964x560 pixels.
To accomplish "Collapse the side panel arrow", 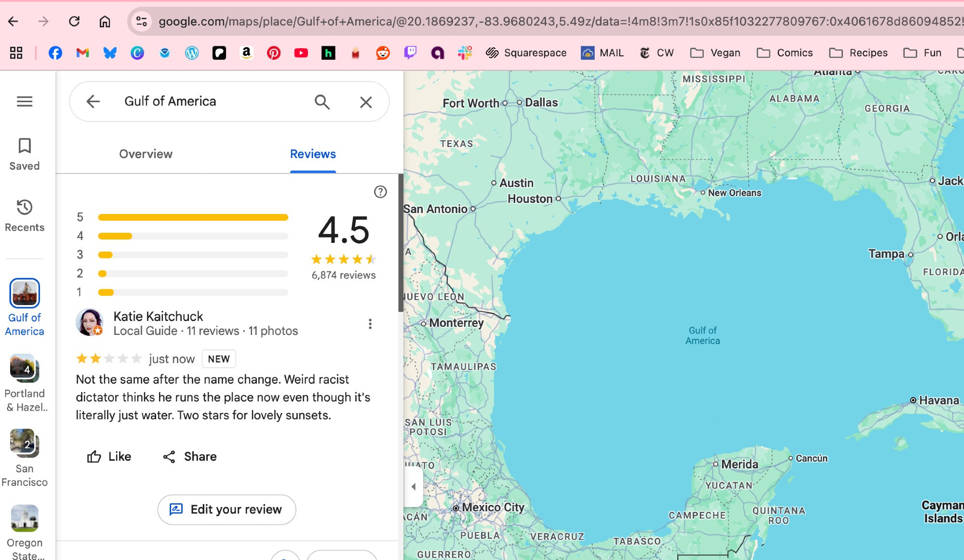I will [414, 487].
